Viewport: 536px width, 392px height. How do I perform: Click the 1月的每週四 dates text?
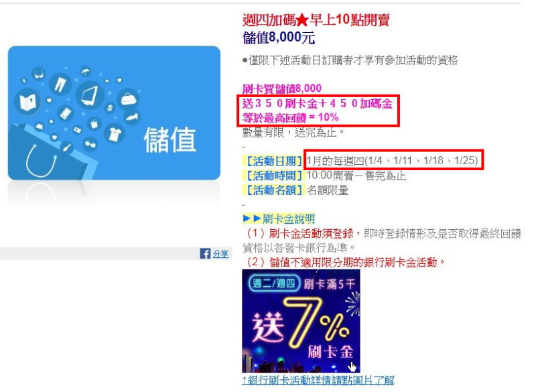(x=392, y=160)
